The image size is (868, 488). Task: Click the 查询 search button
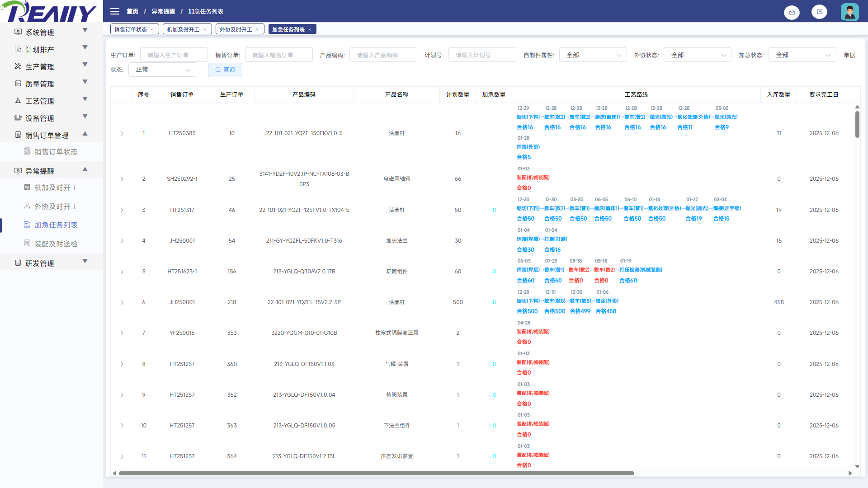tap(225, 70)
